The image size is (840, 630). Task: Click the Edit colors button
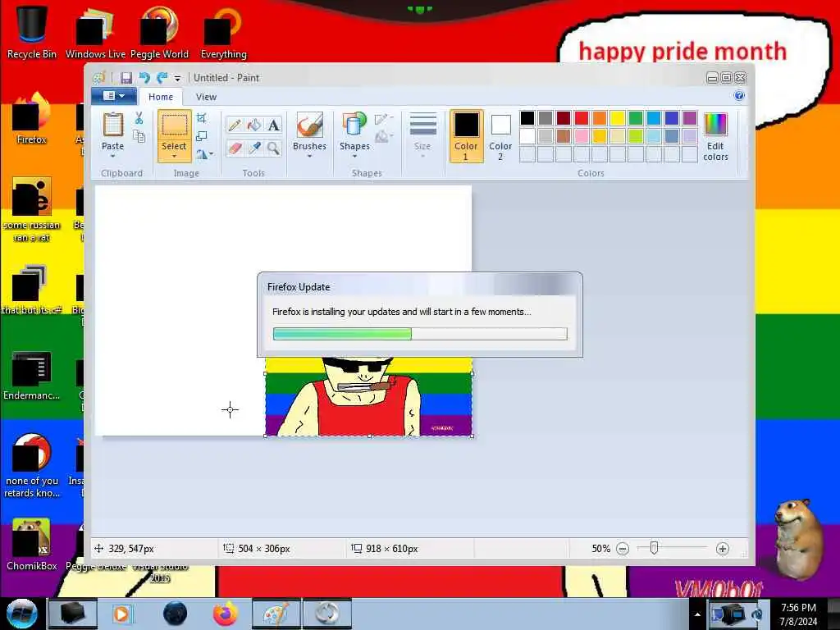[715, 137]
